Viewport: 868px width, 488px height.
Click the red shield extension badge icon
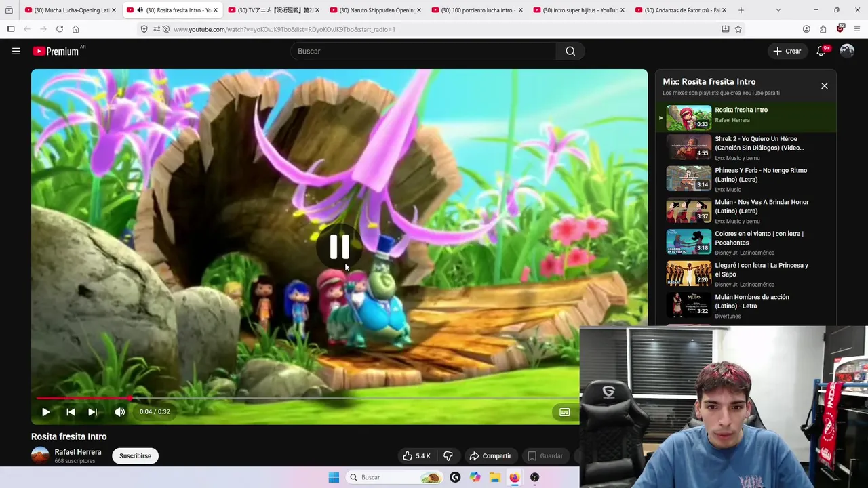[840, 28]
